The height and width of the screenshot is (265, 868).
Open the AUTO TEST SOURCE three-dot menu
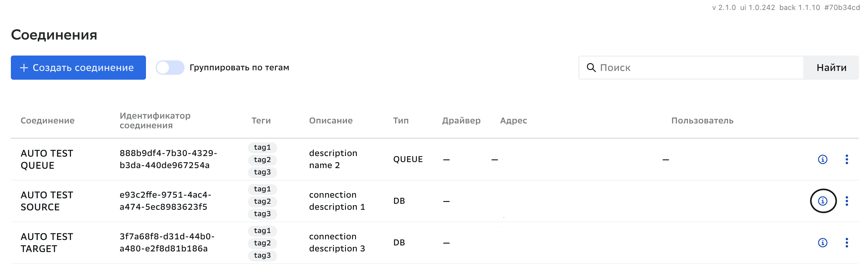tap(846, 201)
